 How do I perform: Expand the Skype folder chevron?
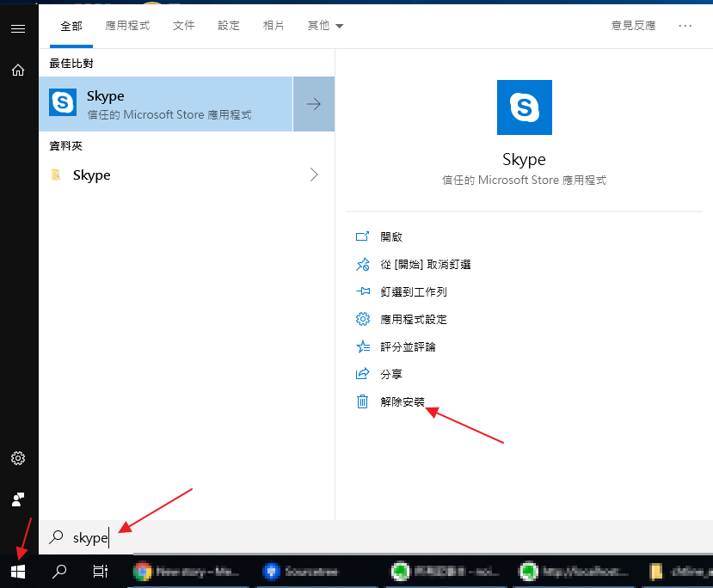[x=314, y=175]
